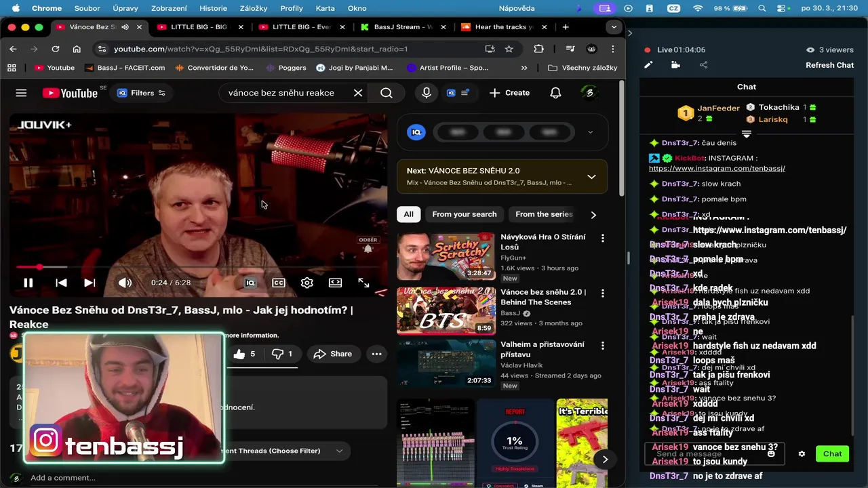Show hidden bookmarks overflow chevron
The image size is (868, 488).
[x=524, y=68]
